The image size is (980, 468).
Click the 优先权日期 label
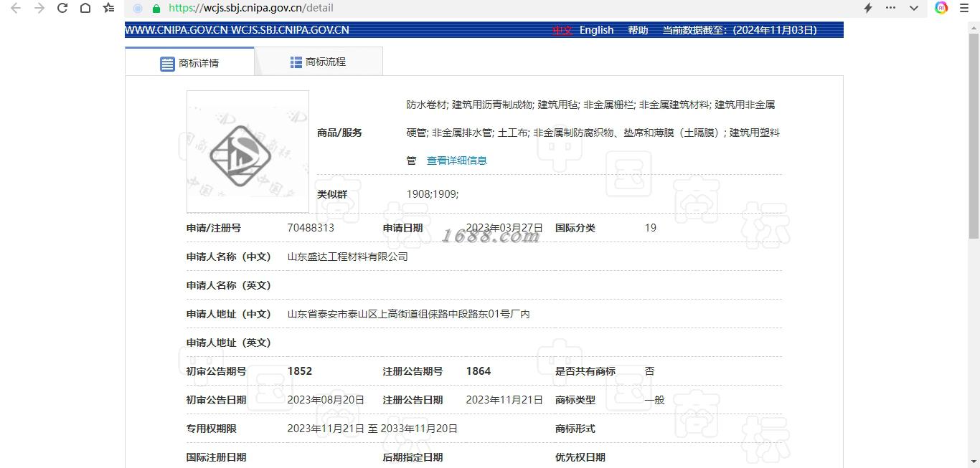click(580, 457)
